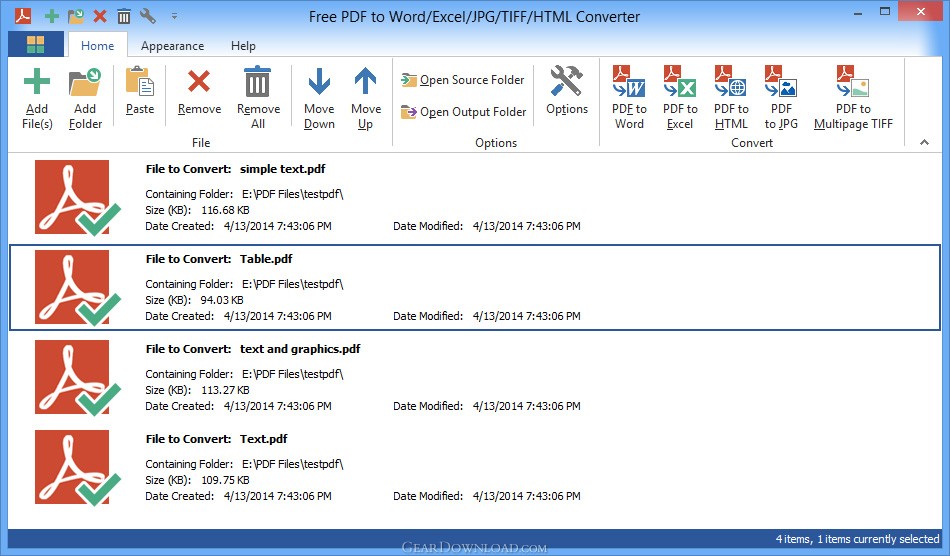Viewport: 950px width, 556px height.
Task: Collapse the ribbon with the chevron
Action: tap(924, 142)
